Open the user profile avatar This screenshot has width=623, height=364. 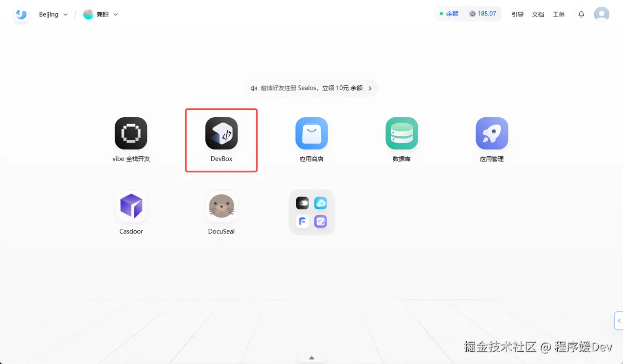click(x=602, y=14)
